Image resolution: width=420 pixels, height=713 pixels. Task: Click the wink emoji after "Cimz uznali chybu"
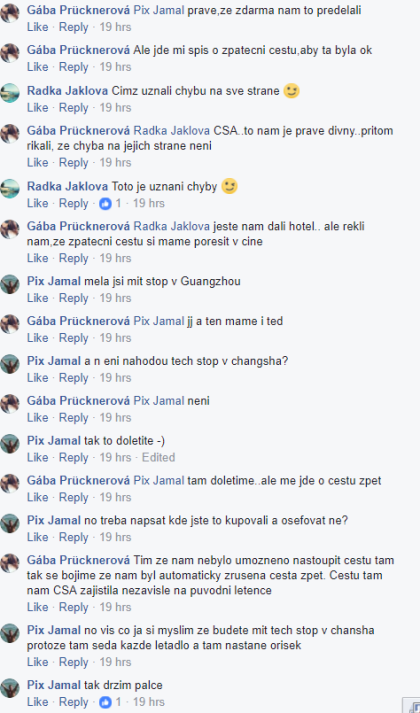[x=291, y=91]
